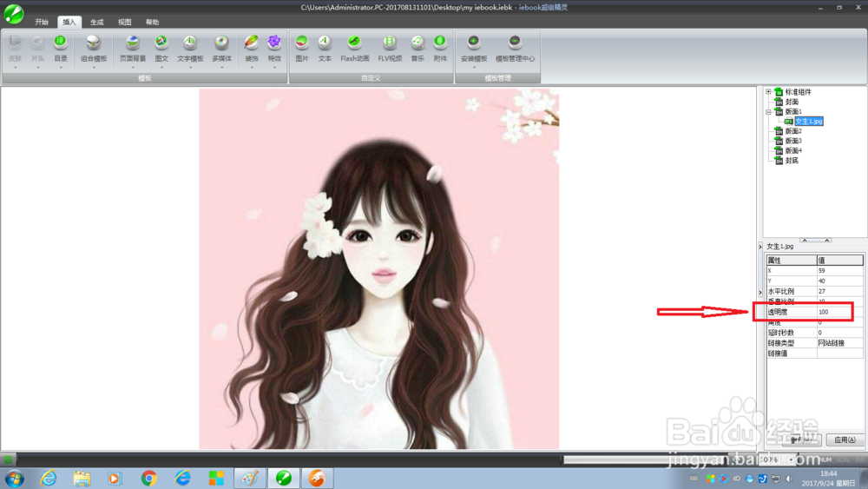Image resolution: width=868 pixels, height=489 pixels.
Task: Click the 属性 column header
Action: coord(792,261)
